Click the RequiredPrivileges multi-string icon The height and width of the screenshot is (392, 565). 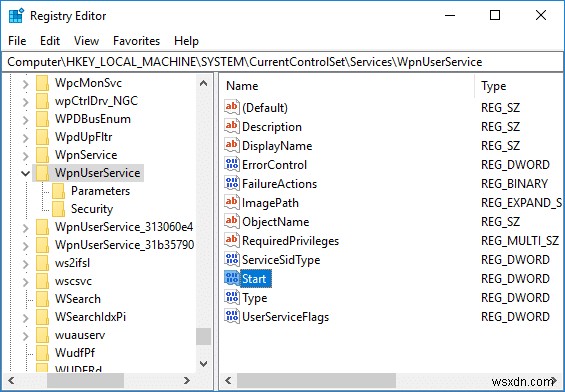tap(232, 241)
